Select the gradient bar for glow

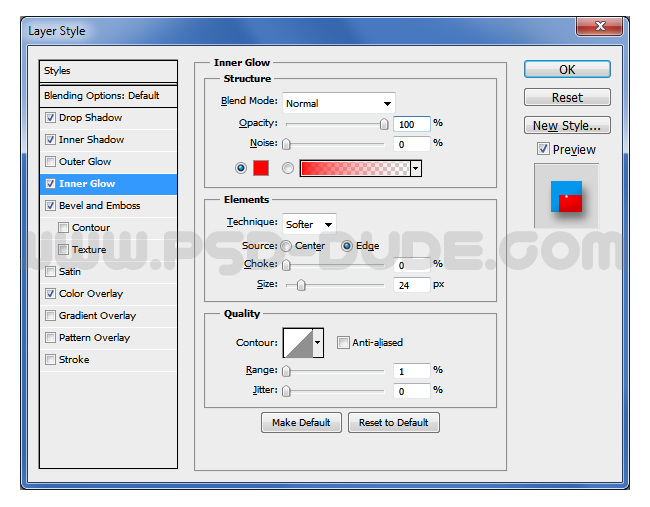point(355,169)
